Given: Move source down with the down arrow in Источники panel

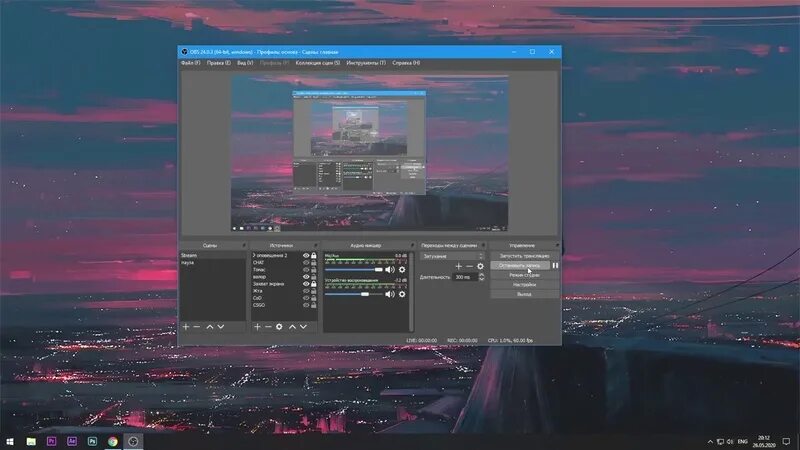Looking at the screenshot, I should [x=304, y=327].
